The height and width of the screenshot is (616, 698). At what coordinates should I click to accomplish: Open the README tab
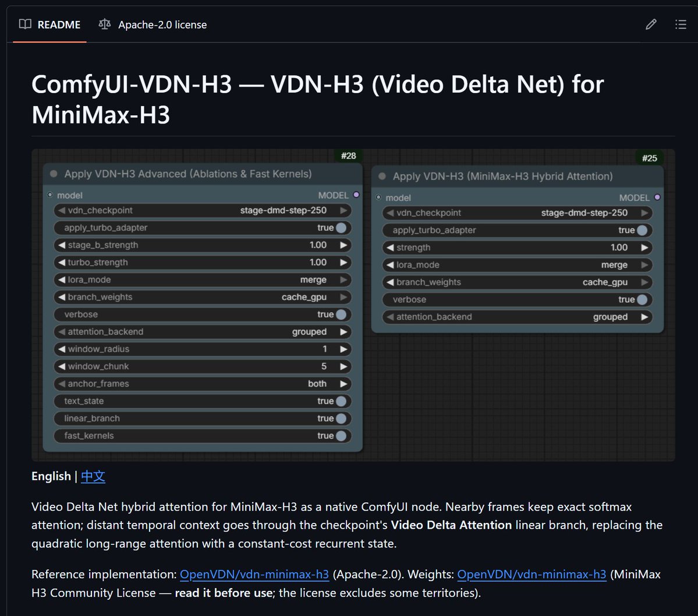[50, 24]
